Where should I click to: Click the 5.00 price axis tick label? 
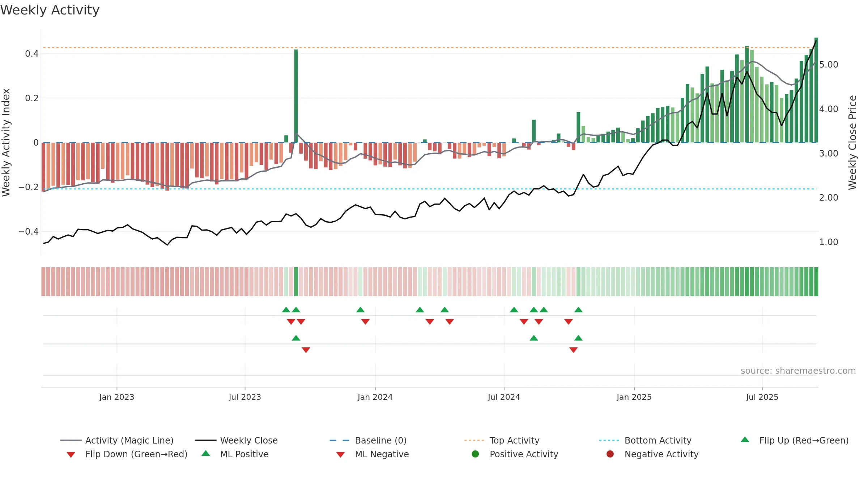point(829,65)
